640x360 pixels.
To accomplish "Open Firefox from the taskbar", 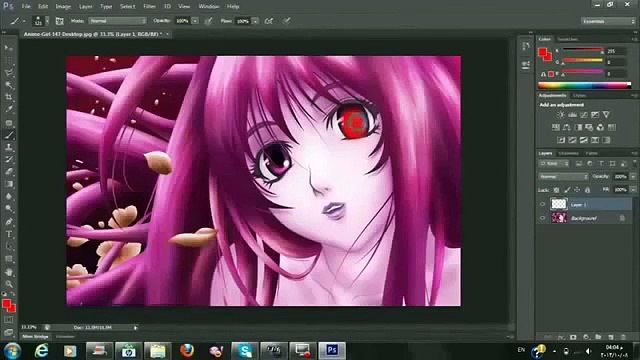I will [187, 351].
